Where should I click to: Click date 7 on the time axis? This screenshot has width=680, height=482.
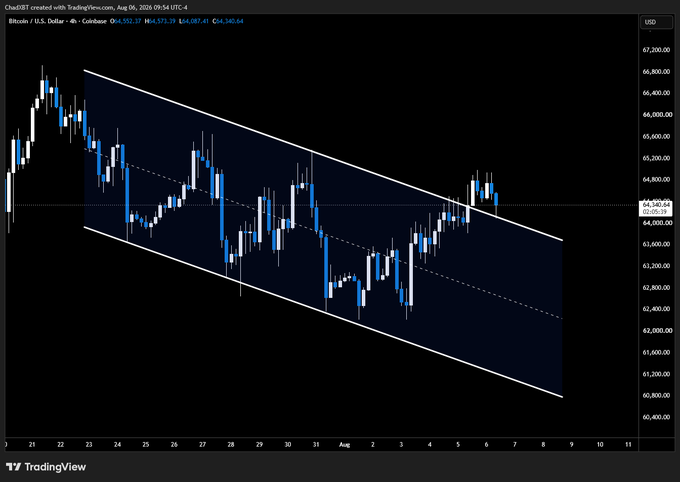(515, 445)
